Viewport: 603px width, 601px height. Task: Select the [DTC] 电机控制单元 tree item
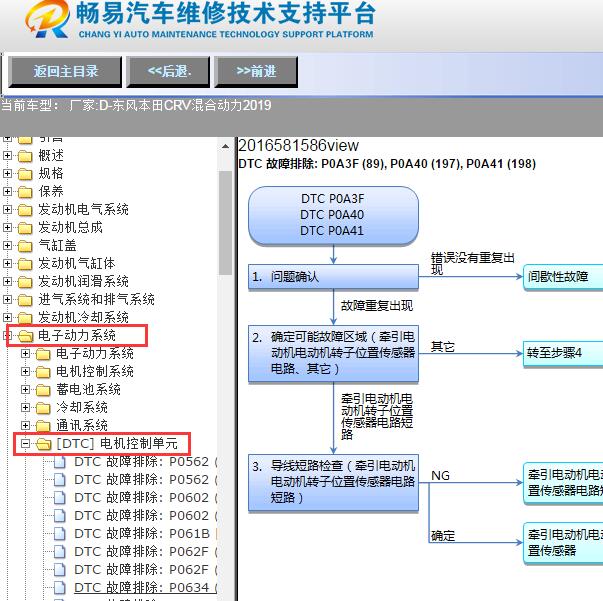click(117, 444)
